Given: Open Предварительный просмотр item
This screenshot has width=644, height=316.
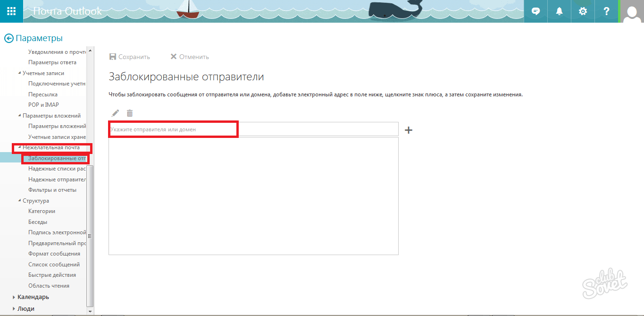Looking at the screenshot, I should pyautogui.click(x=57, y=243).
